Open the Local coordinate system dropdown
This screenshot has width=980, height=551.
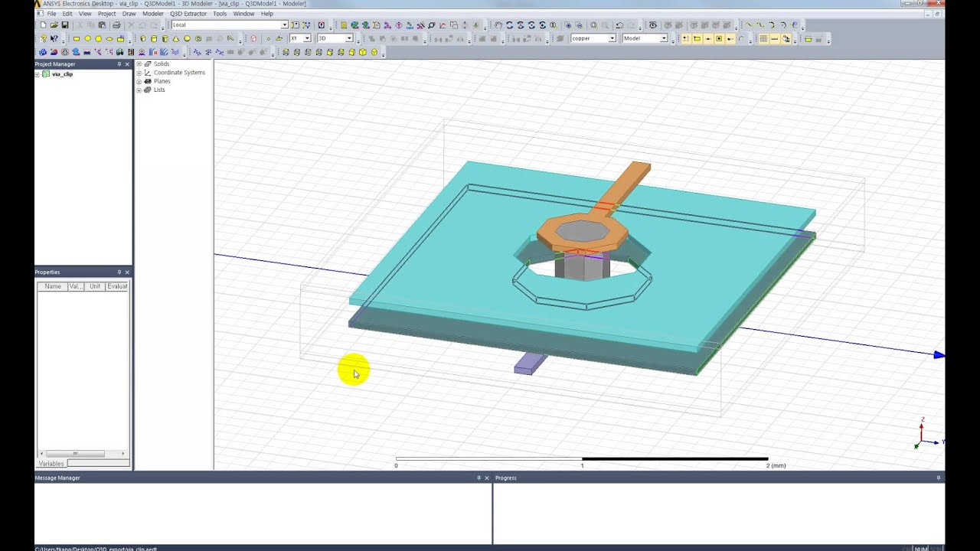284,24
